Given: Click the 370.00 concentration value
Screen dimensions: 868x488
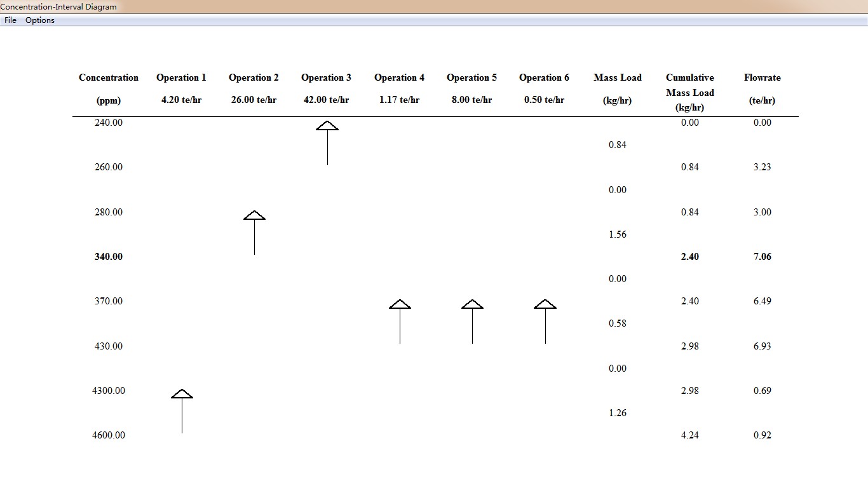Looking at the screenshot, I should point(109,301).
